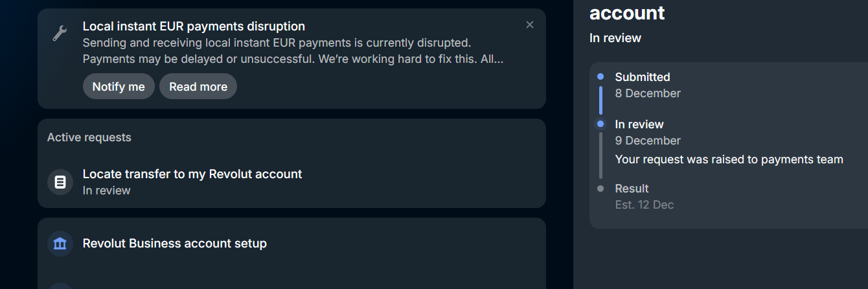Select the Submitted timeline label
This screenshot has height=289, width=868.
(x=643, y=77)
